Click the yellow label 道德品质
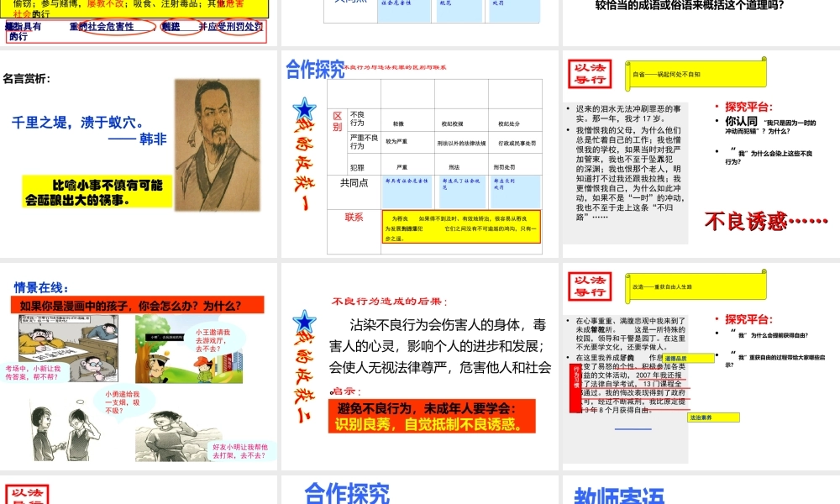The width and height of the screenshot is (840, 504). (688, 359)
